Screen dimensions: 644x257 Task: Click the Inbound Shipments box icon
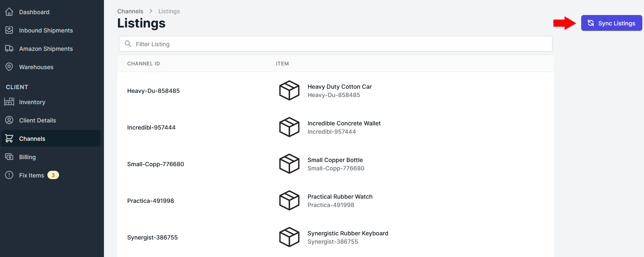(x=9, y=30)
